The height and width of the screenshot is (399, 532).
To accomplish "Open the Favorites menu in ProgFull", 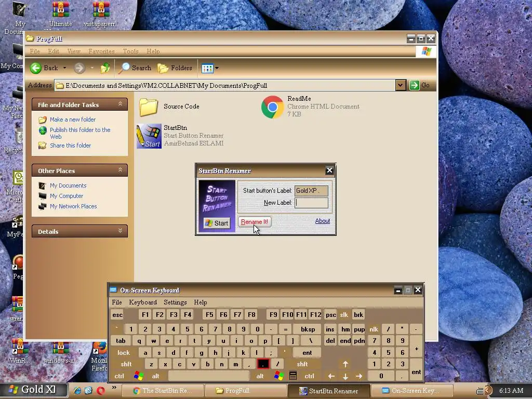I will tap(101, 51).
